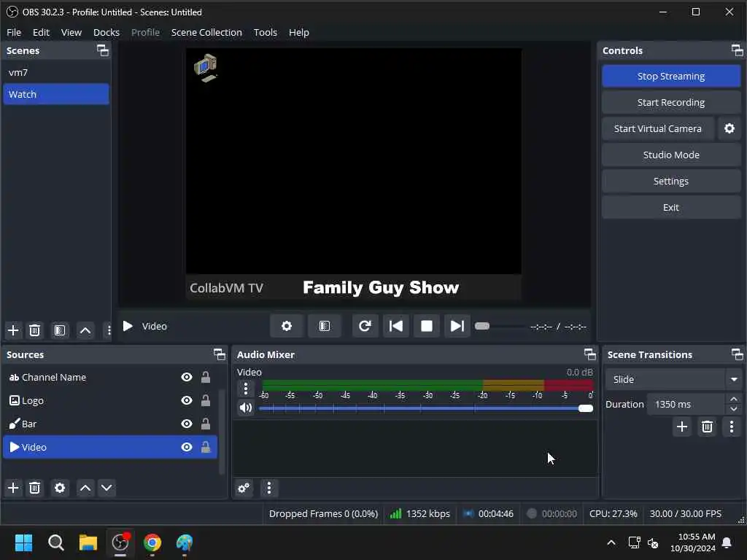The image size is (747, 560).
Task: Open scene filters icon in Scenes panel
Action: (60, 330)
